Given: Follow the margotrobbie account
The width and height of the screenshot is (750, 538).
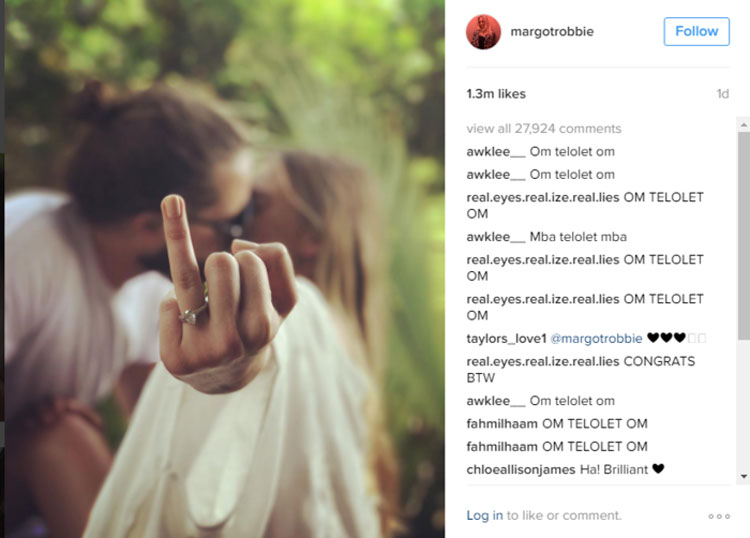Looking at the screenshot, I should pyautogui.click(x=696, y=32).
